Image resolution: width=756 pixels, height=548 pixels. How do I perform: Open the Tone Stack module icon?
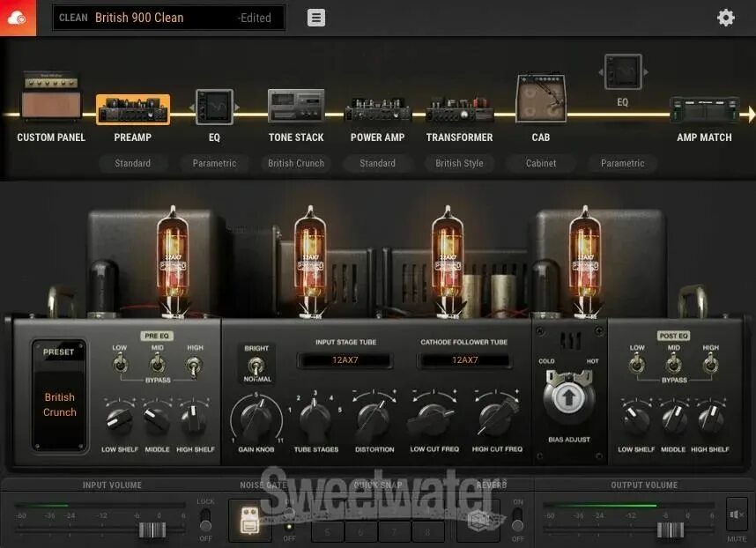point(296,106)
